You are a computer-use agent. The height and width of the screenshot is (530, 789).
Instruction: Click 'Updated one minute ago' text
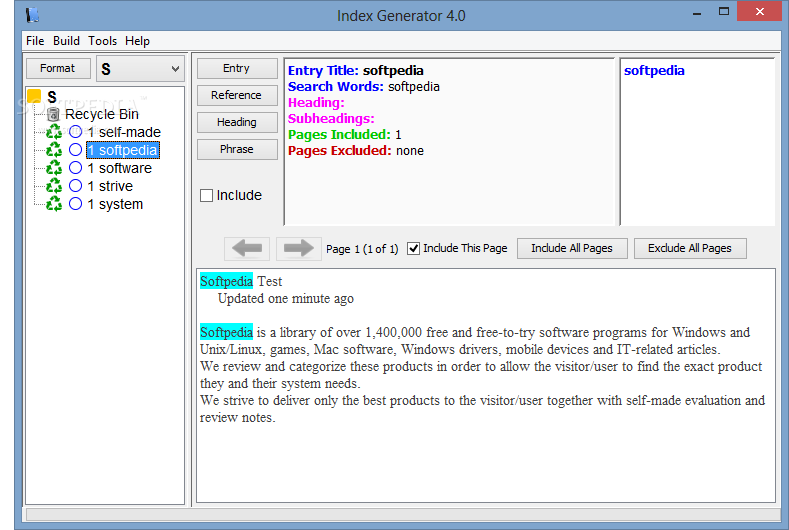pyautogui.click(x=286, y=298)
